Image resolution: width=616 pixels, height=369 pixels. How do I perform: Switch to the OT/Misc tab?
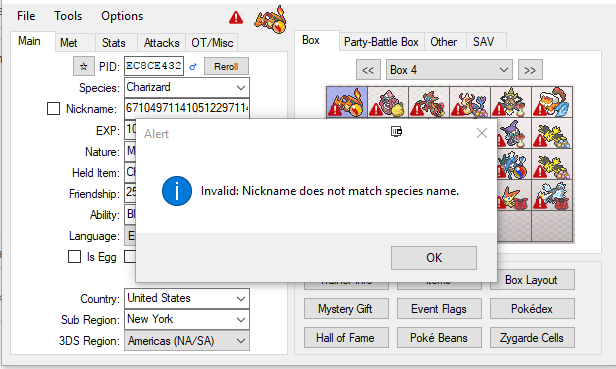[x=212, y=42]
